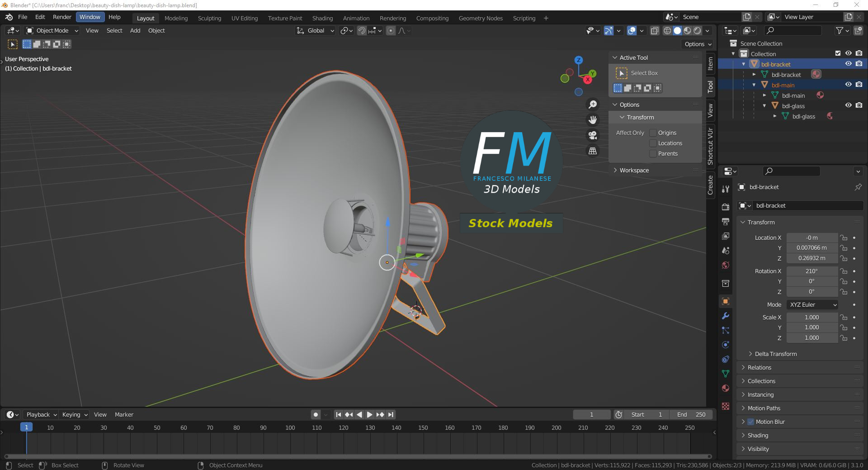
Task: Click the Rotation X field showing 210°
Action: 812,271
